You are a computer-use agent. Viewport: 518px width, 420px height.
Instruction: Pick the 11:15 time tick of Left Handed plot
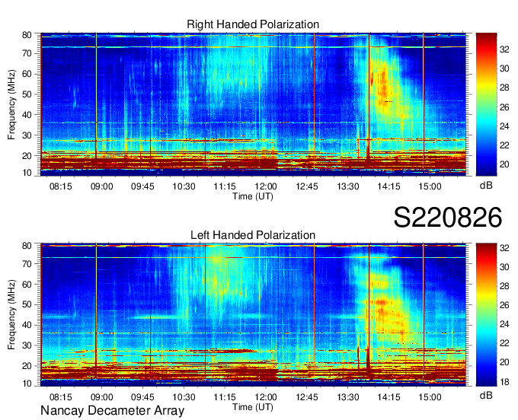tap(225, 397)
